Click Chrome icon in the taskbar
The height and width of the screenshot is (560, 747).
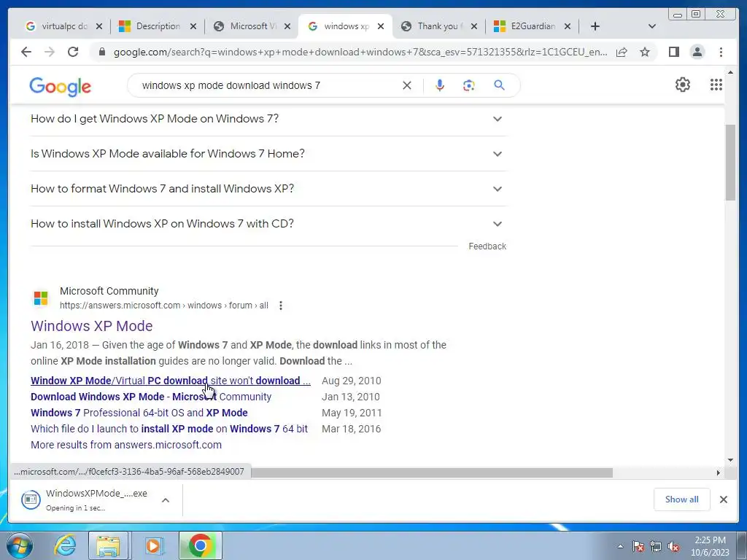coord(200,545)
